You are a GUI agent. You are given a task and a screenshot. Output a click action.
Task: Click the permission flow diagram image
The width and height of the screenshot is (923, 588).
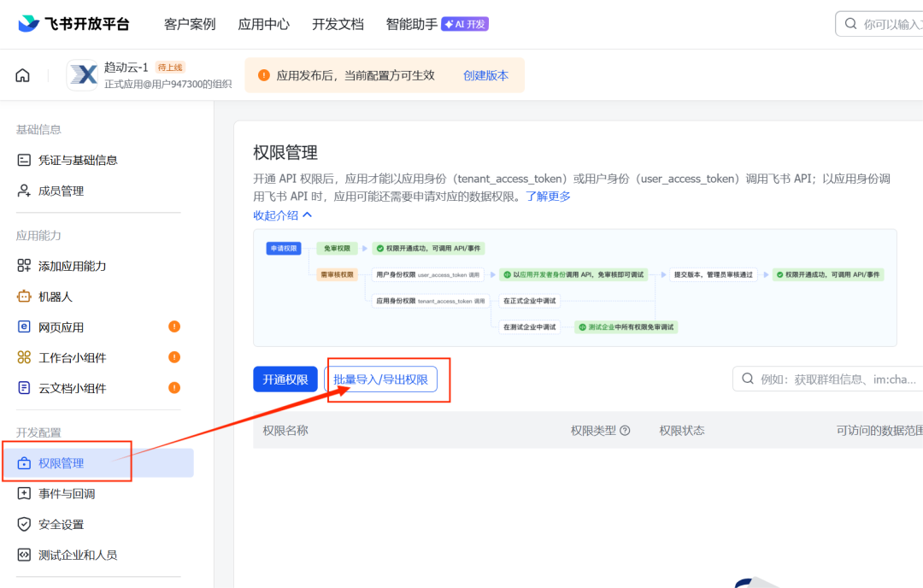574,288
